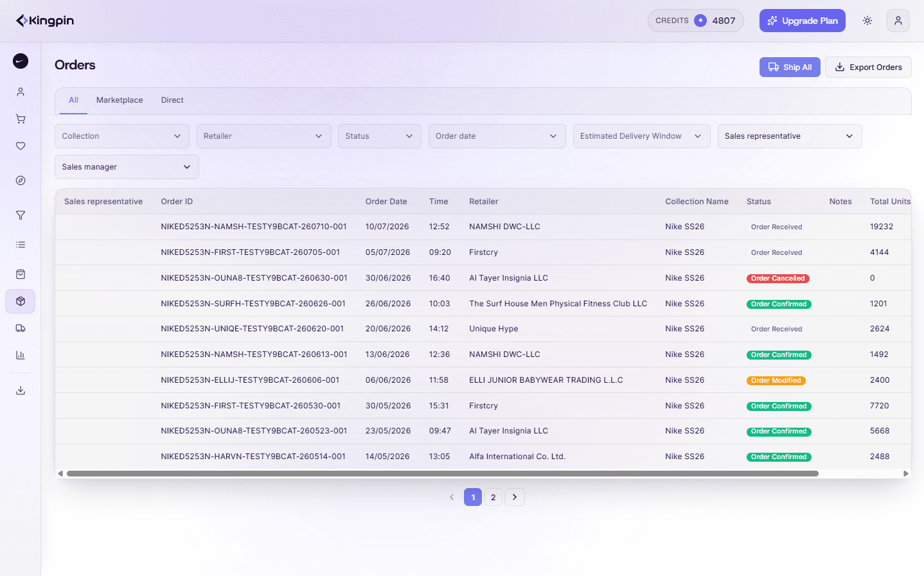Click the Order Date column header
Image resolution: width=924 pixels, height=576 pixels.
point(386,202)
